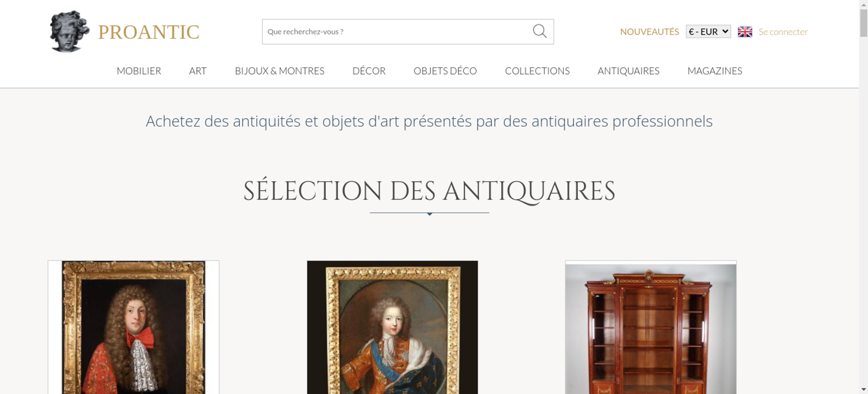The image size is (868, 394).
Task: Click the Se connecter link
Action: point(783,32)
